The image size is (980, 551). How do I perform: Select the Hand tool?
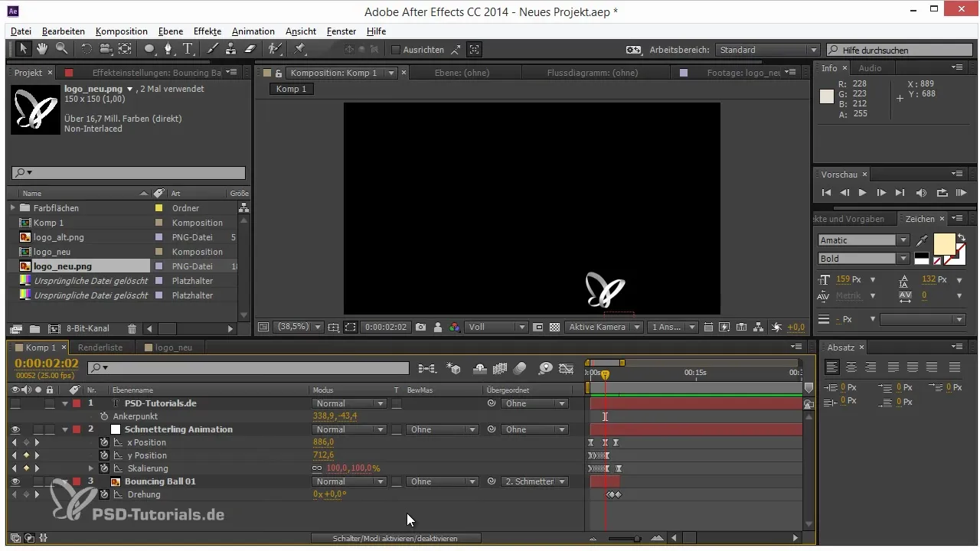42,49
